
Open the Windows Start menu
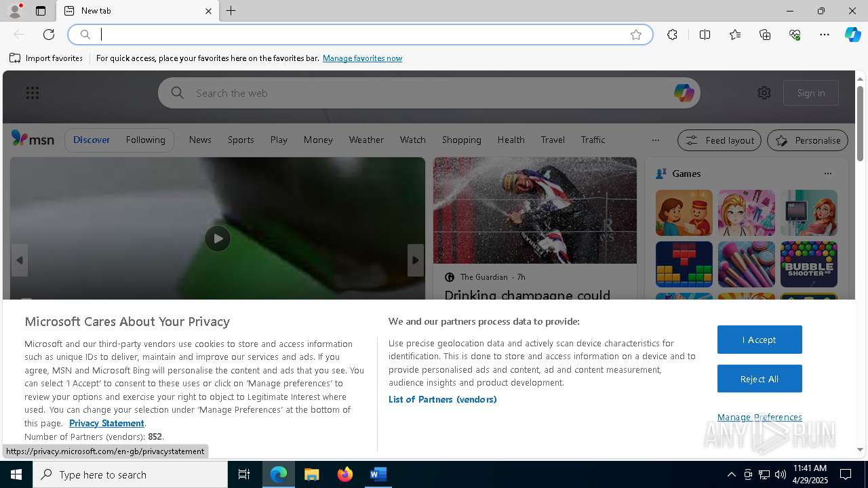click(16, 474)
